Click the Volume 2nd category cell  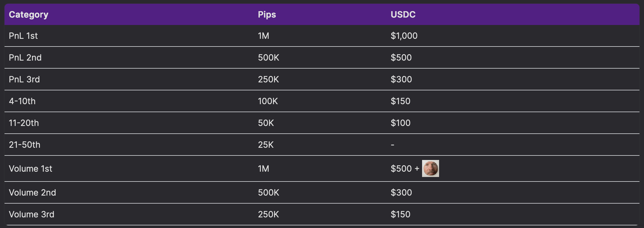point(32,192)
